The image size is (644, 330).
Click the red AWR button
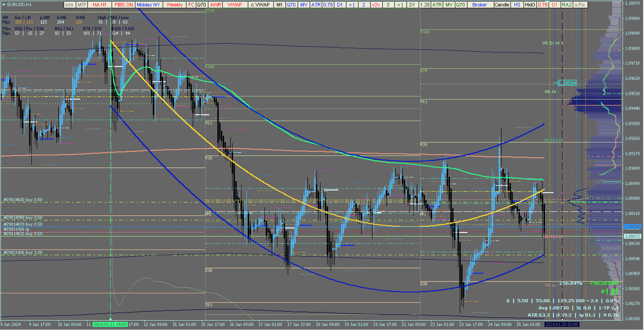tap(215, 5)
